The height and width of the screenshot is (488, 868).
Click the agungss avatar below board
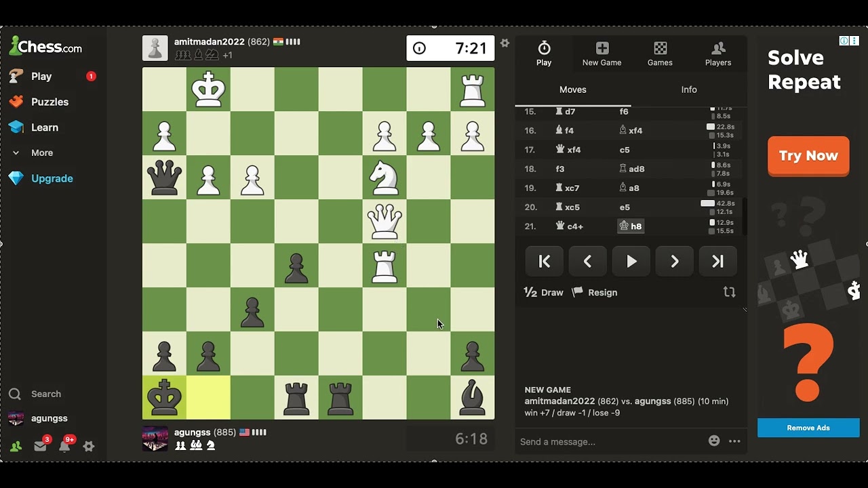coord(155,439)
